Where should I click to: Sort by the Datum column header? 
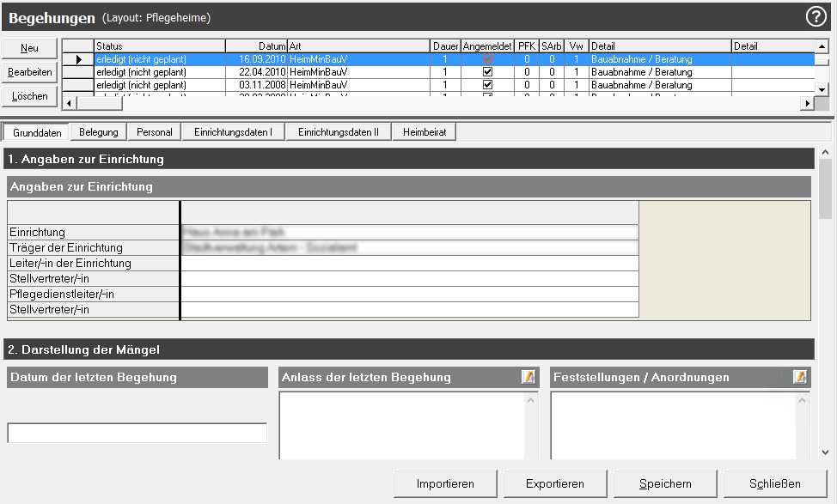coord(255,46)
